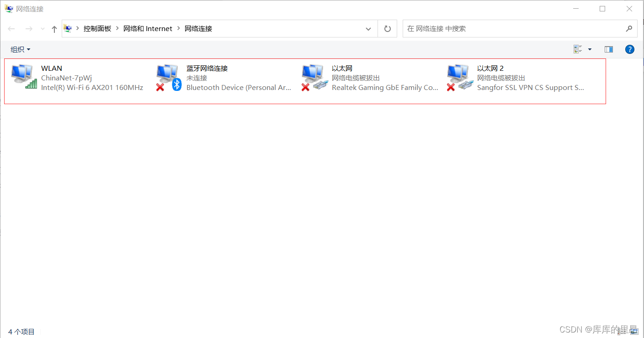Click the 4 个项目 status bar text
The width and height of the screenshot is (644, 338).
coord(21,331)
